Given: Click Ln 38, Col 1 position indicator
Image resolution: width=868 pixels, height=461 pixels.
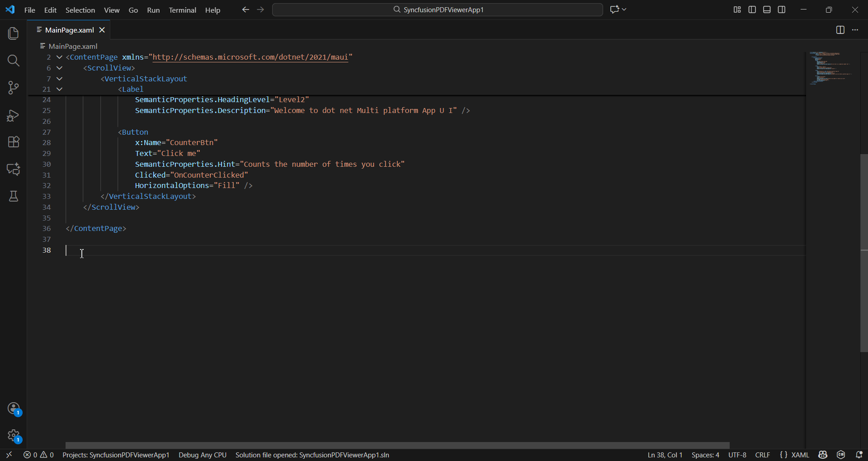Looking at the screenshot, I should click(x=665, y=455).
